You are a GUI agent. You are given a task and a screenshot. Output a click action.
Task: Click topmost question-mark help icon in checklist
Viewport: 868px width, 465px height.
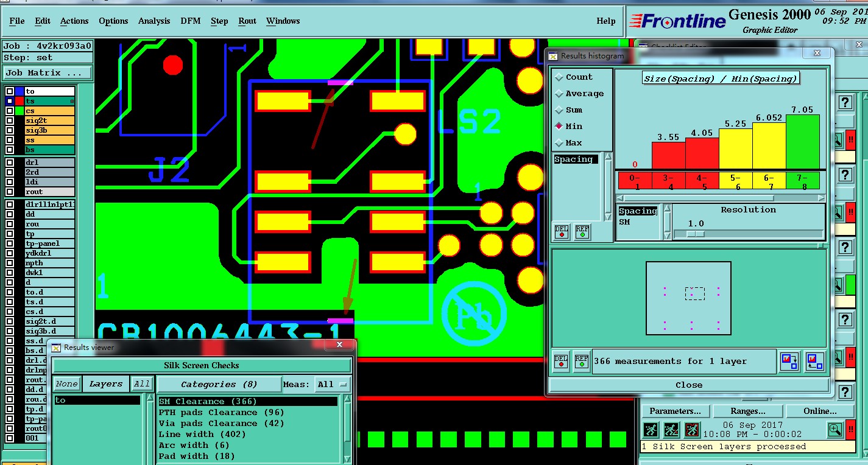(x=845, y=102)
